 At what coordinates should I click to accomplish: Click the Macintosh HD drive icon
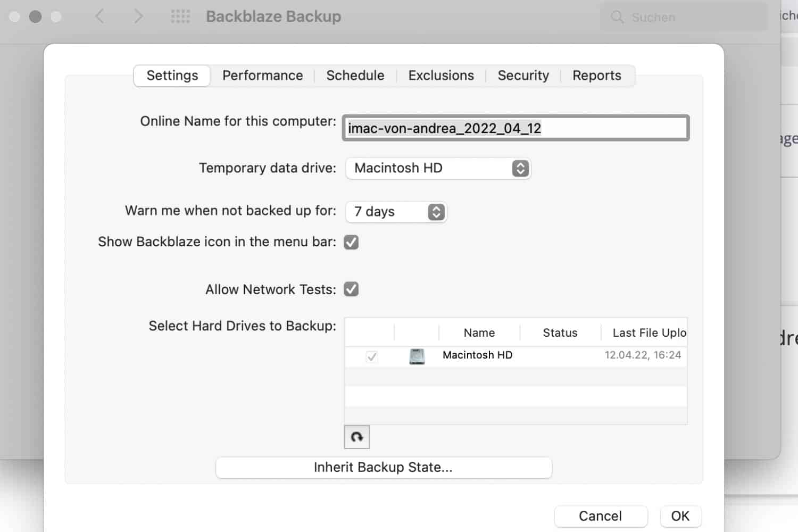tap(417, 356)
